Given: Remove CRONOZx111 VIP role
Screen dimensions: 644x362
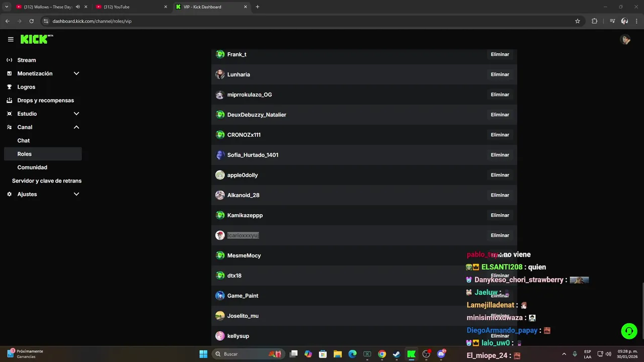Looking at the screenshot, I should pos(500,135).
